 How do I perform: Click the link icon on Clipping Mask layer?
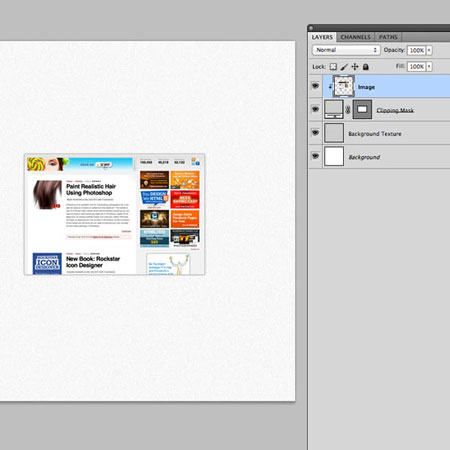[x=348, y=110]
